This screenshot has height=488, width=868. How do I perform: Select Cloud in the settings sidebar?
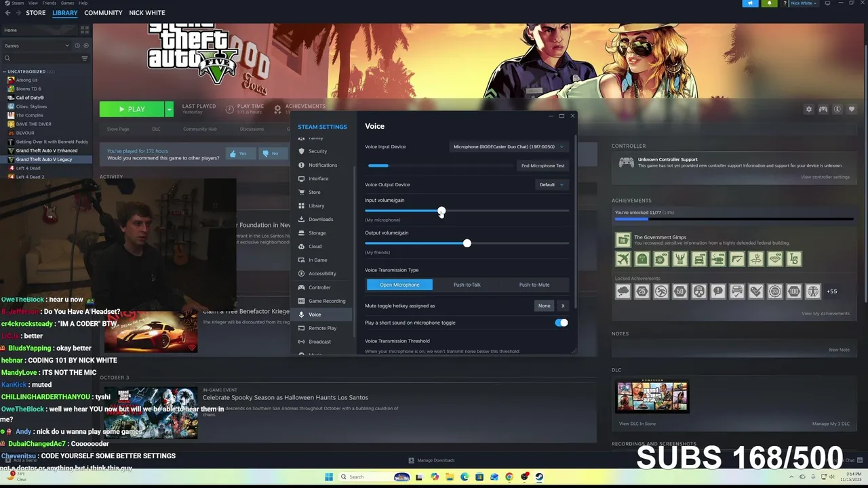315,246
